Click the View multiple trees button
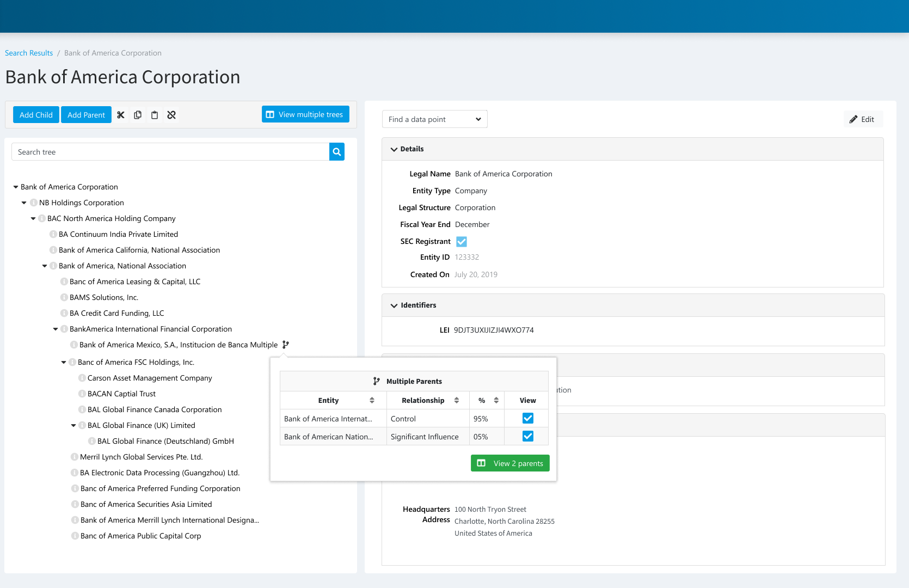909x588 pixels. pyautogui.click(x=305, y=114)
